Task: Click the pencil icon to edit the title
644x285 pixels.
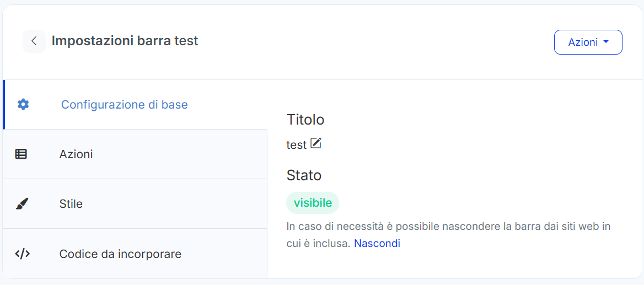Action: pyautogui.click(x=316, y=144)
